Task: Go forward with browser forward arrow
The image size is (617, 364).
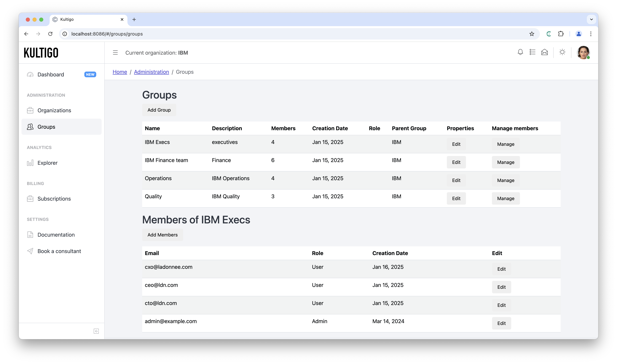Action: tap(38, 34)
